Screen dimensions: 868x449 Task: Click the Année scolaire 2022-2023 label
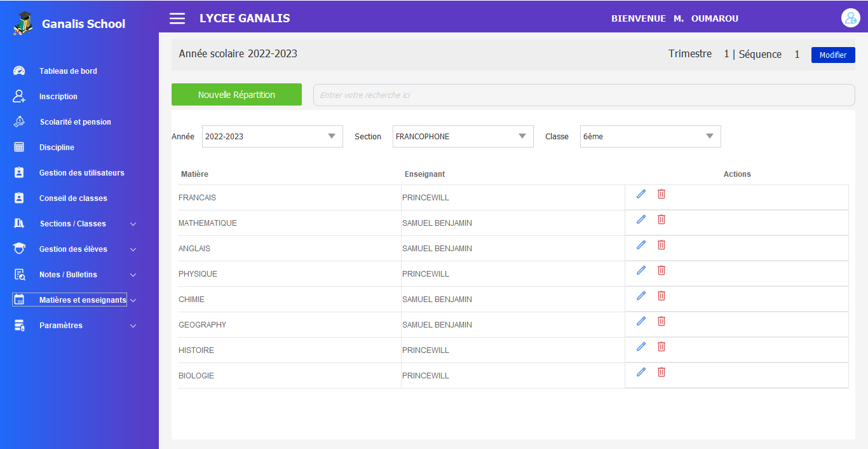[x=238, y=54]
